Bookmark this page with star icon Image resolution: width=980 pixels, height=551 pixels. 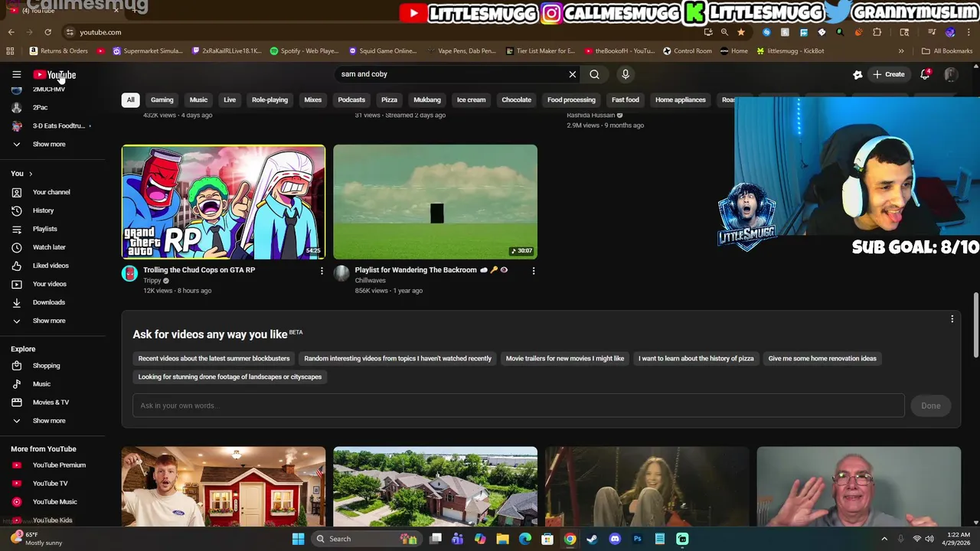coord(740,32)
